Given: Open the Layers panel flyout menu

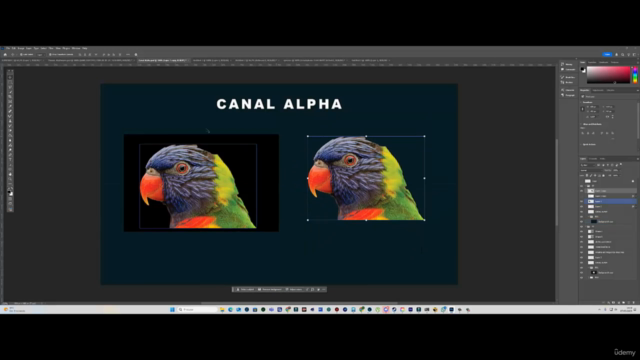Looking at the screenshot, I should coord(638,159).
